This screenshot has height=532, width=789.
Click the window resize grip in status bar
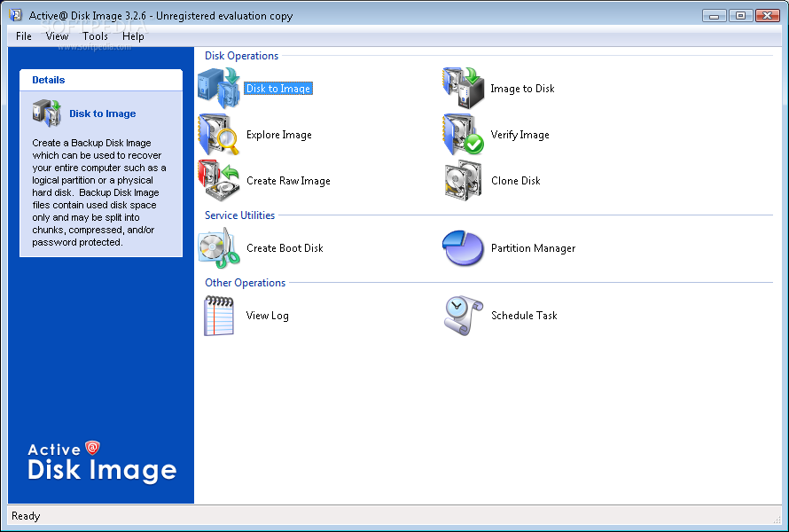tap(777, 519)
